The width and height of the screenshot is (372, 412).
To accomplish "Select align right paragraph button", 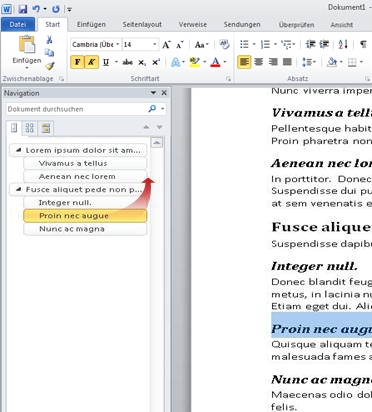I will point(273,62).
